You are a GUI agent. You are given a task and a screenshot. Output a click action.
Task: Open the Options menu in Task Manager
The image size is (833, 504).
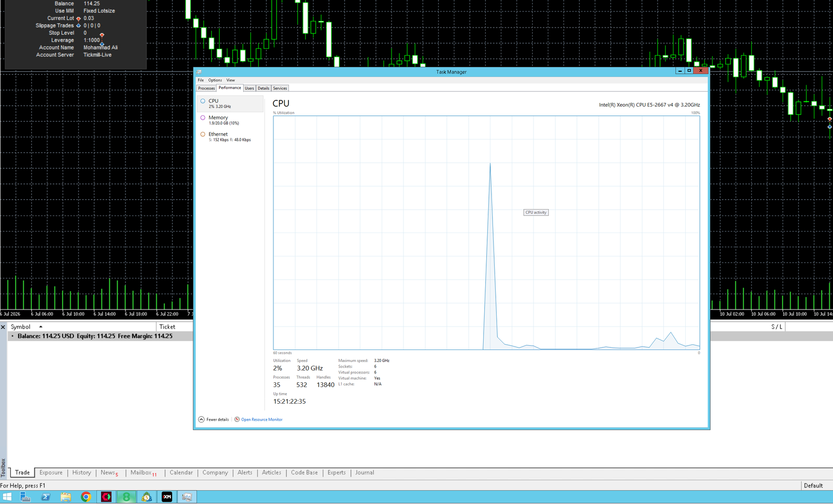pos(215,80)
